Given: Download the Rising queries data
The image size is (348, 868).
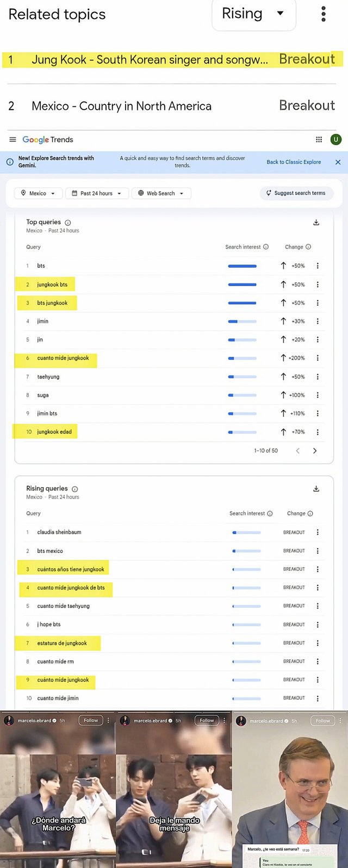Looking at the screenshot, I should point(316,489).
